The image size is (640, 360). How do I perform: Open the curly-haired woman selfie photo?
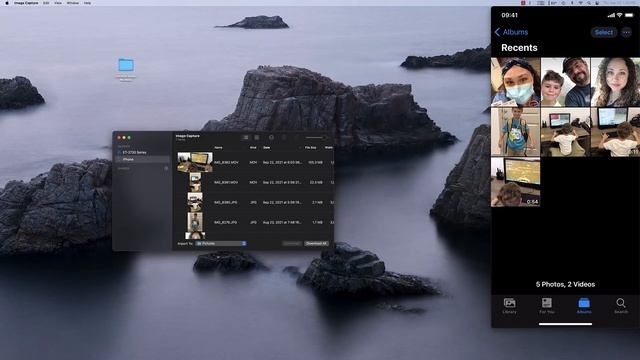[616, 82]
